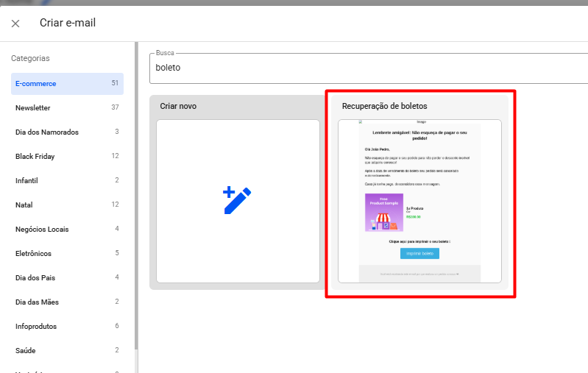Open the Recuperação de boletos template thumbnail
Image resolution: width=588 pixels, height=373 pixels.
point(419,200)
